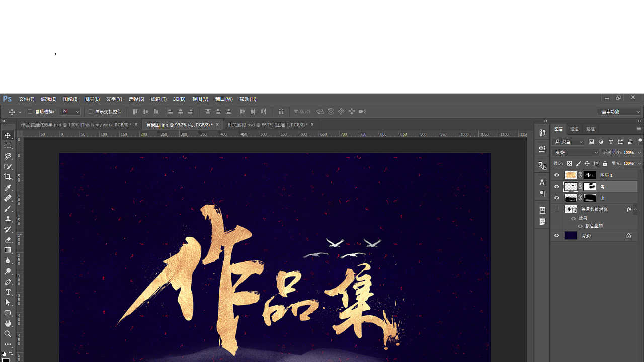Switch to the 路径 tab

[591, 129]
